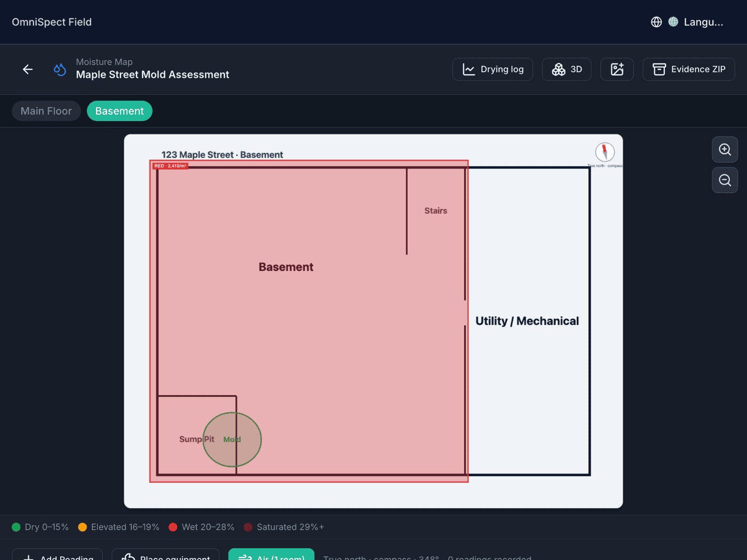Click the '123 Maple Street · Basement' title

click(x=222, y=155)
